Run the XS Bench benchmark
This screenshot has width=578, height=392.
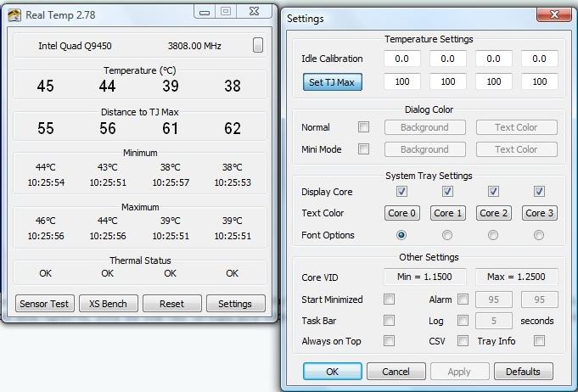click(109, 304)
